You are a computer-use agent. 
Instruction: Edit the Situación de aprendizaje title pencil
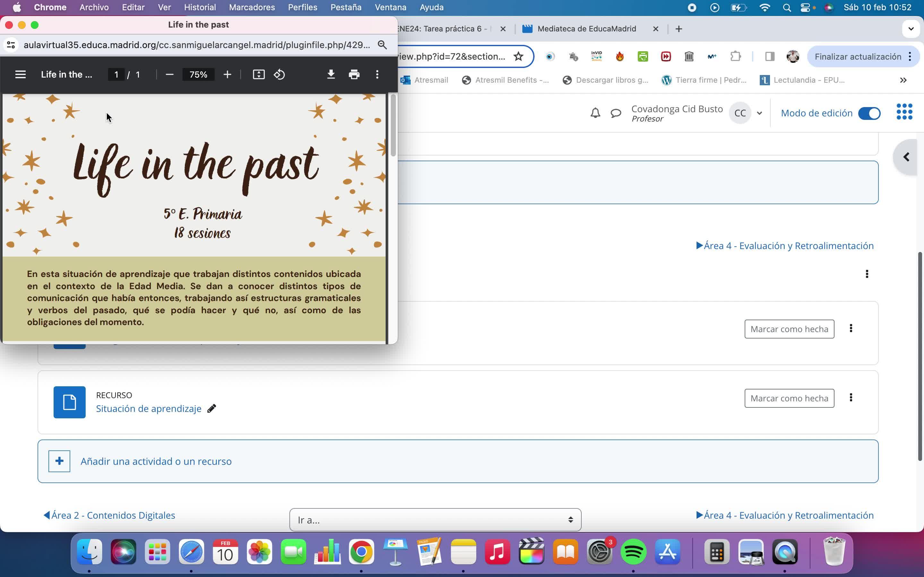[x=211, y=409]
